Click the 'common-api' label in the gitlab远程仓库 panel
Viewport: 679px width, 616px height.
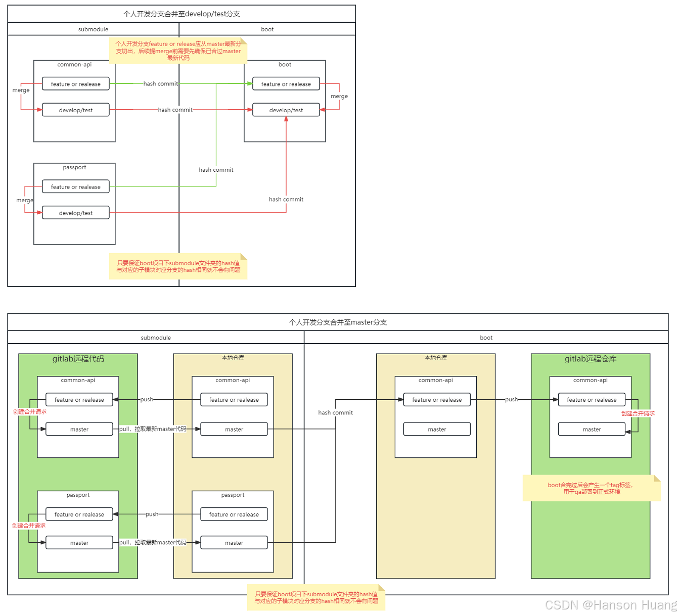click(x=591, y=380)
